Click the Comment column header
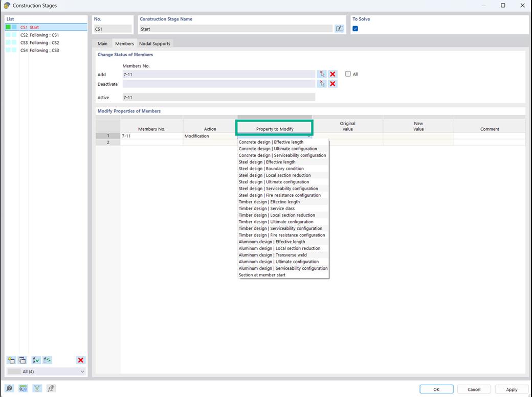This screenshot has width=532, height=397. point(489,126)
